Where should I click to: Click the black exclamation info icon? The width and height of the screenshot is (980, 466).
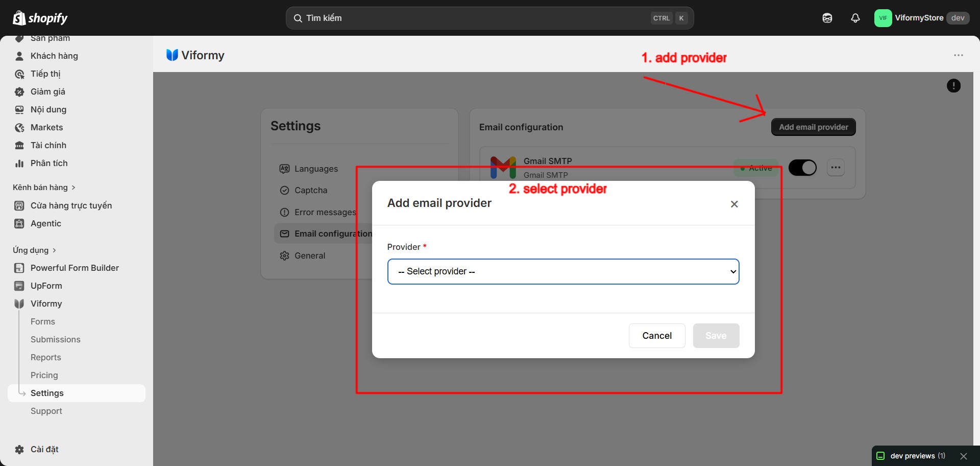pyautogui.click(x=953, y=86)
